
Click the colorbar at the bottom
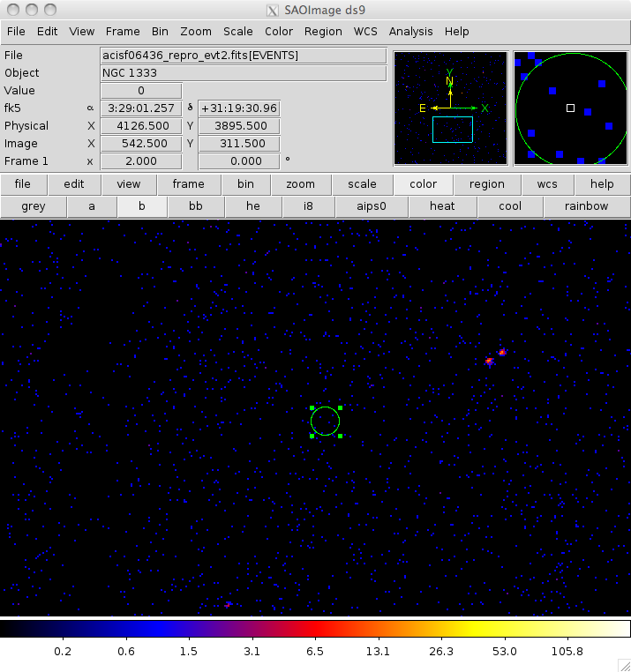click(x=315, y=629)
